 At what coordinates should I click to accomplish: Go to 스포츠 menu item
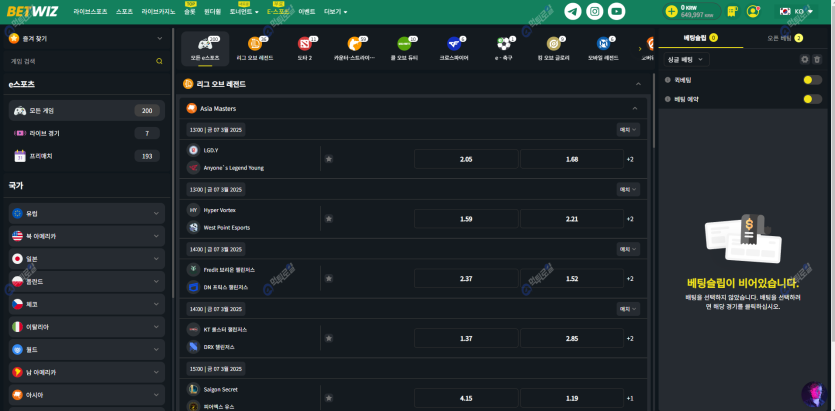click(x=124, y=12)
